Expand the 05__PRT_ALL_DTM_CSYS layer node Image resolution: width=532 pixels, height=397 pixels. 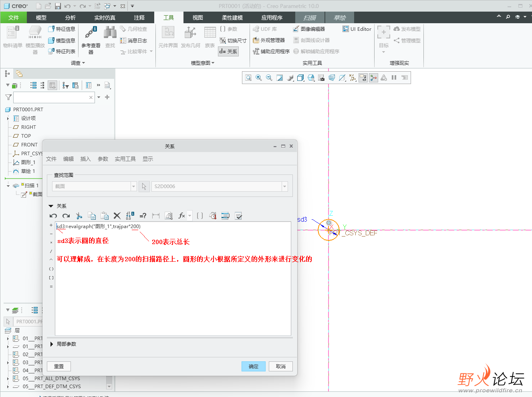click(8, 379)
